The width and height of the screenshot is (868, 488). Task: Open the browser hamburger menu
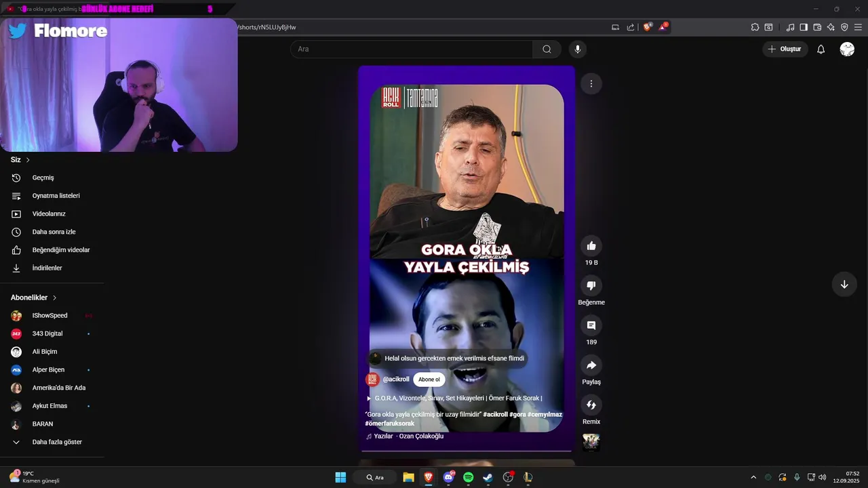(858, 27)
